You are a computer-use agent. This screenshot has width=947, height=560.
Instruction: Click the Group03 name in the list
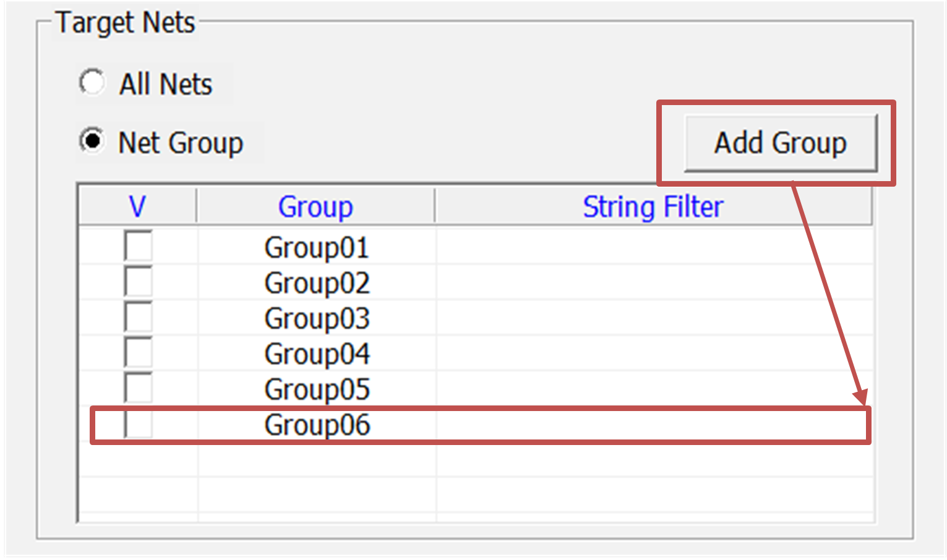317,319
